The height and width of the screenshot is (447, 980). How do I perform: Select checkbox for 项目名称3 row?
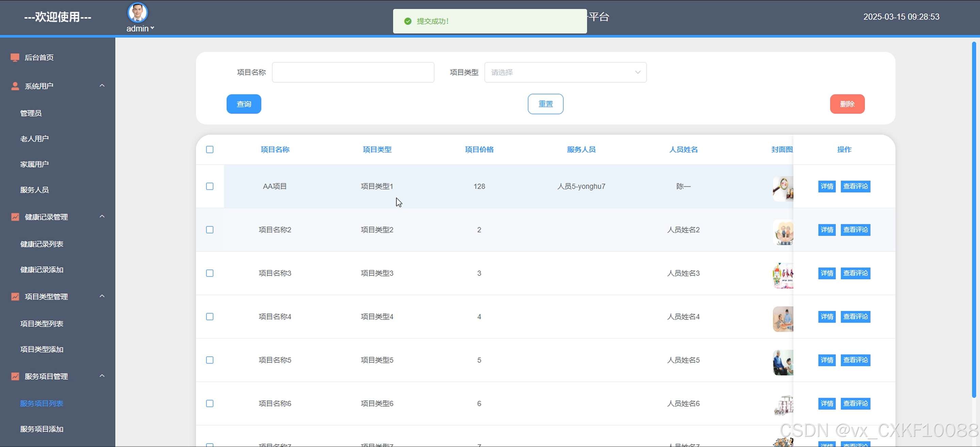tap(210, 273)
